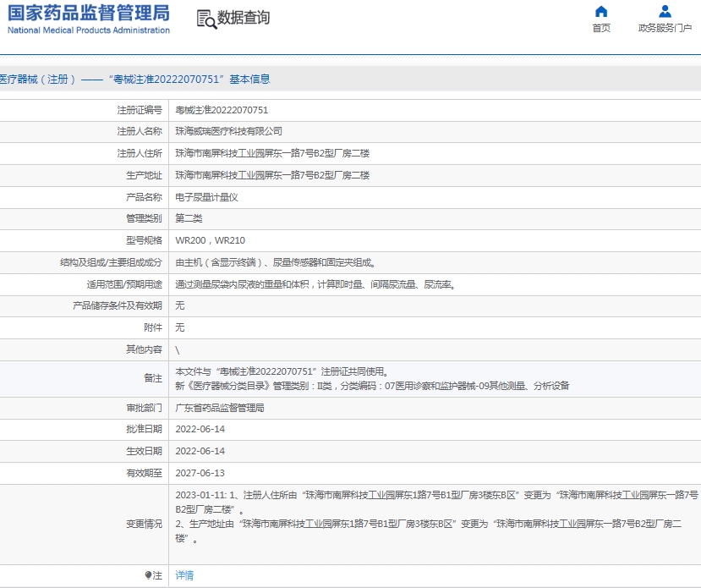Click the 产品储存条件及有效期 label
Viewport: 701px width, 588px height.
118,306
